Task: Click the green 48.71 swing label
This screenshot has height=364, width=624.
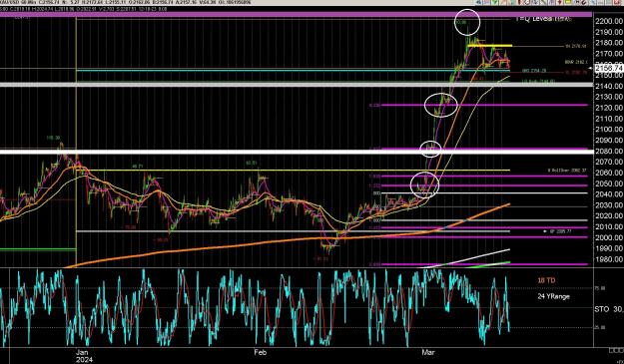Action: 138,167
